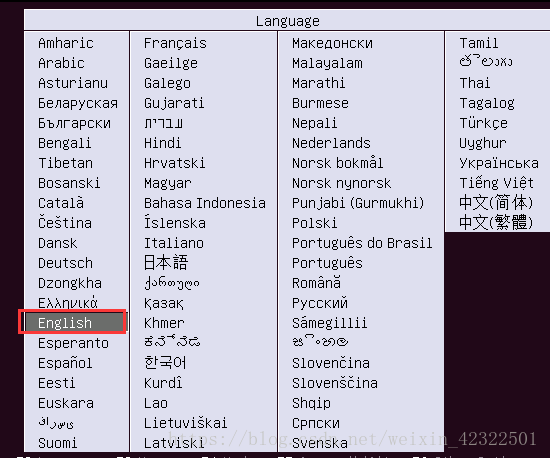Image resolution: width=550 pixels, height=459 pixels.
Task: Choose Polski as the language
Action: pyautogui.click(x=314, y=223)
